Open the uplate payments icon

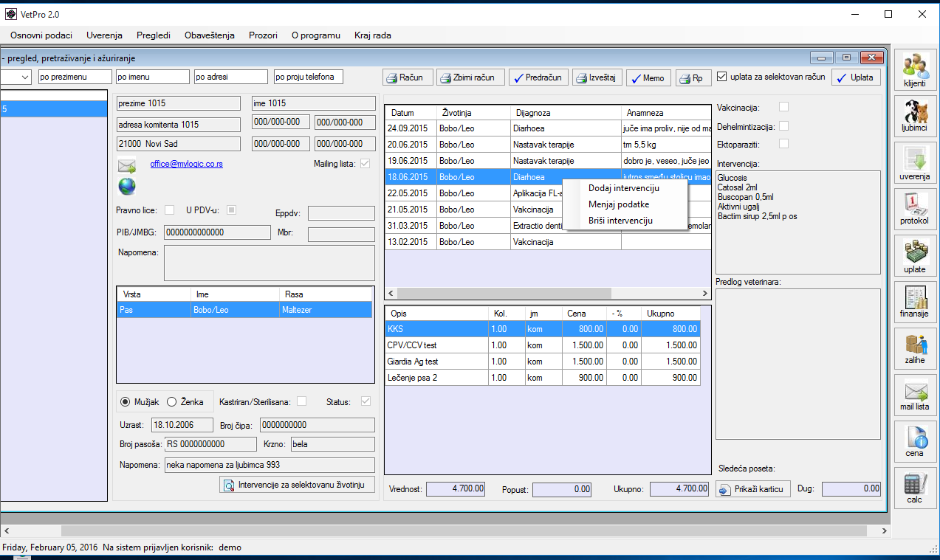point(914,255)
